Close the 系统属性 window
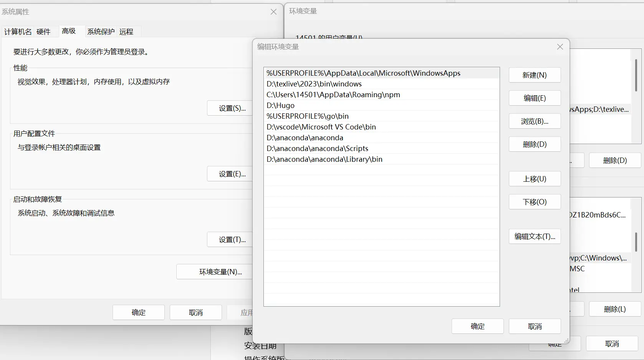This screenshot has height=360, width=644. pyautogui.click(x=273, y=12)
